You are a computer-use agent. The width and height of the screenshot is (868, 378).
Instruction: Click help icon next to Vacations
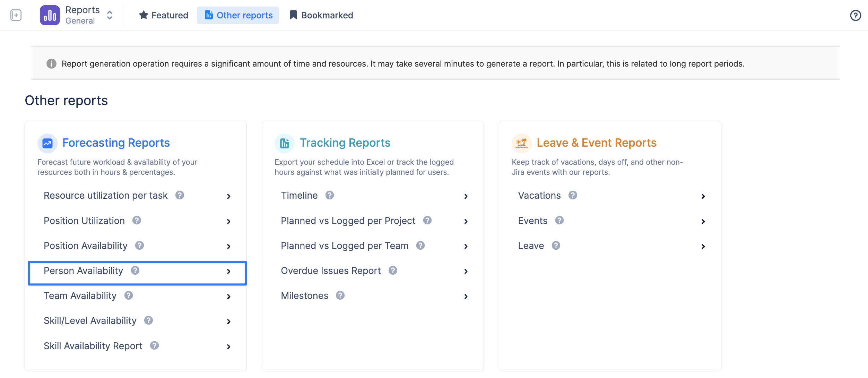pyautogui.click(x=573, y=195)
